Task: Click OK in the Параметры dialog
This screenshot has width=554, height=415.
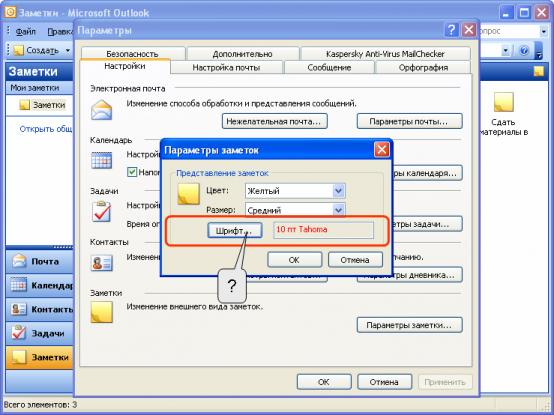Action: [x=324, y=382]
